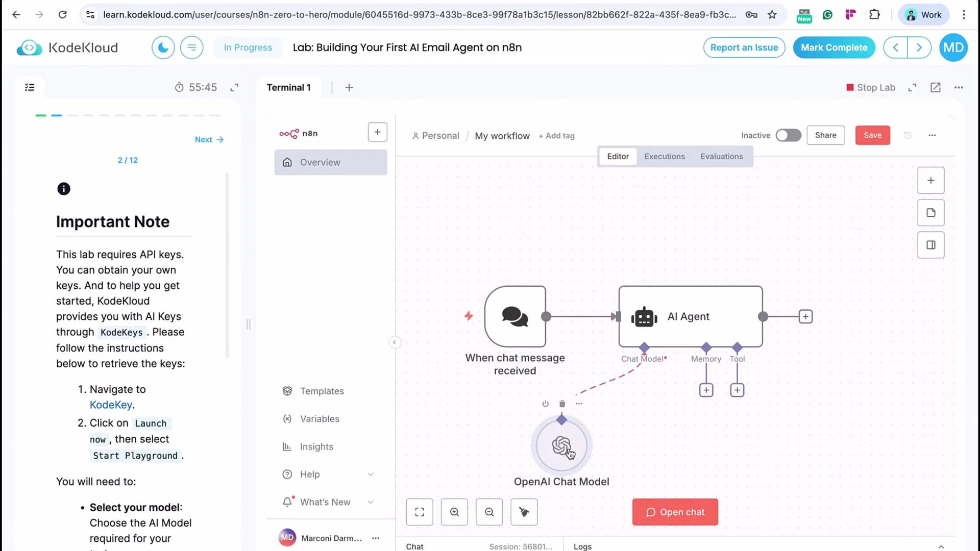Expand the What's New submenu
The image size is (980, 551).
(371, 502)
